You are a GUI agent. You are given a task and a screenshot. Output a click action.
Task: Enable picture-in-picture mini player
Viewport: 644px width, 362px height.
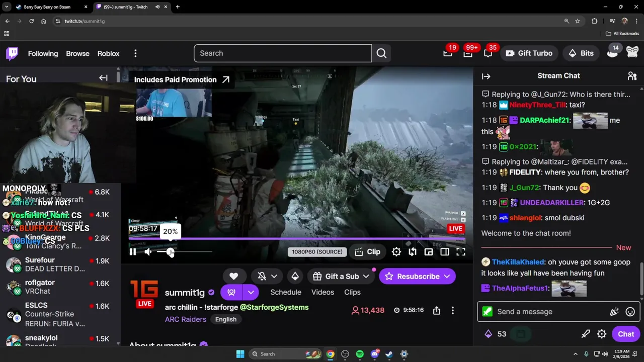pos(429,252)
